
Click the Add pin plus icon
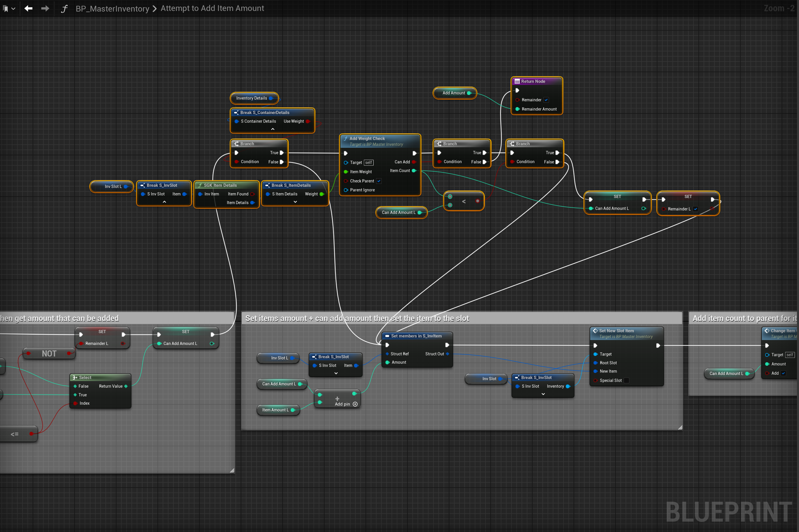pyautogui.click(x=355, y=404)
